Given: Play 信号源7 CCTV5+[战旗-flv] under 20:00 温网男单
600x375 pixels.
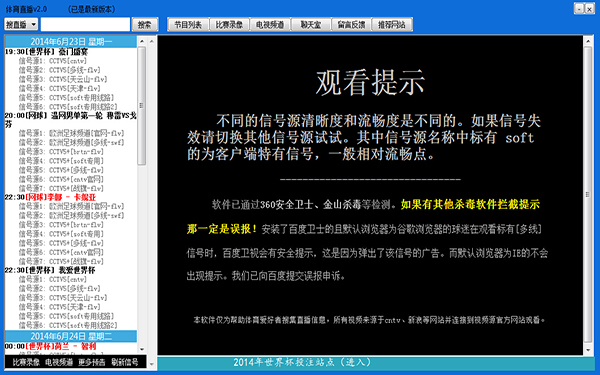Looking at the screenshot, I should pyautogui.click(x=61, y=188).
